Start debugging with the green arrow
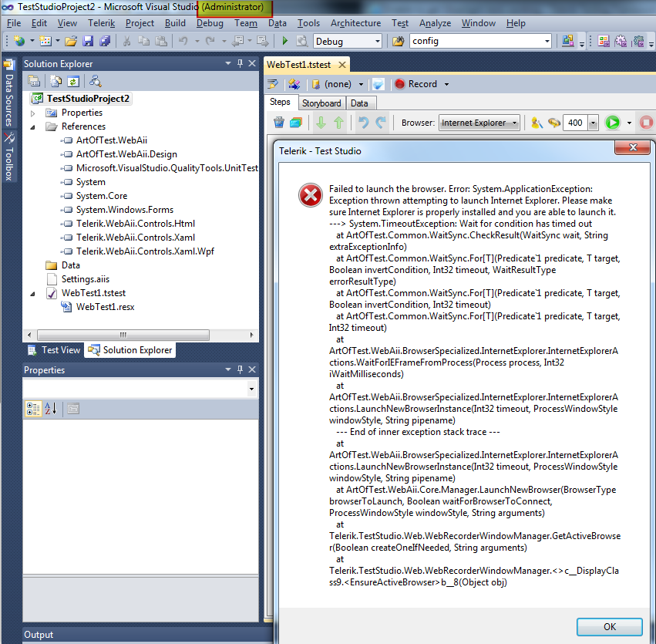This screenshot has height=644, width=656. coord(285,41)
